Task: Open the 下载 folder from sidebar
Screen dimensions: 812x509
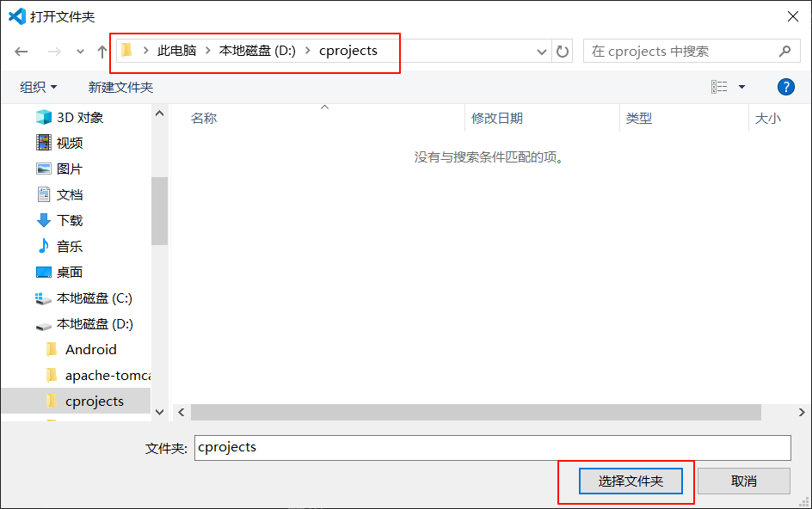Action: 71,219
